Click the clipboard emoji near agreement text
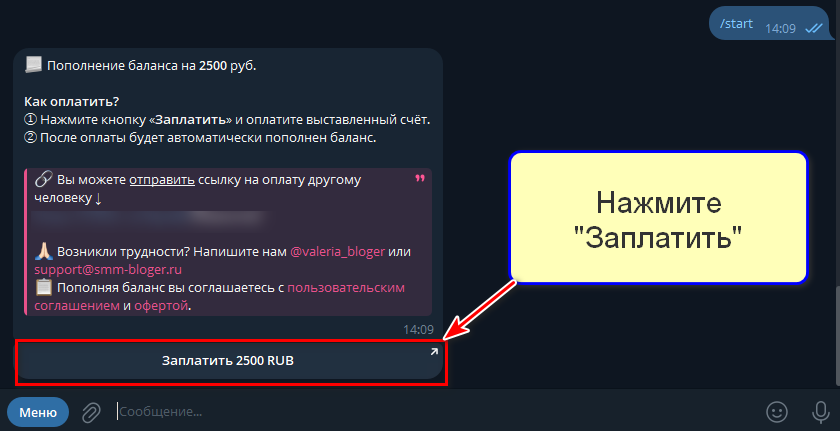Viewport: 840px width, 431px height. pyautogui.click(x=43, y=288)
